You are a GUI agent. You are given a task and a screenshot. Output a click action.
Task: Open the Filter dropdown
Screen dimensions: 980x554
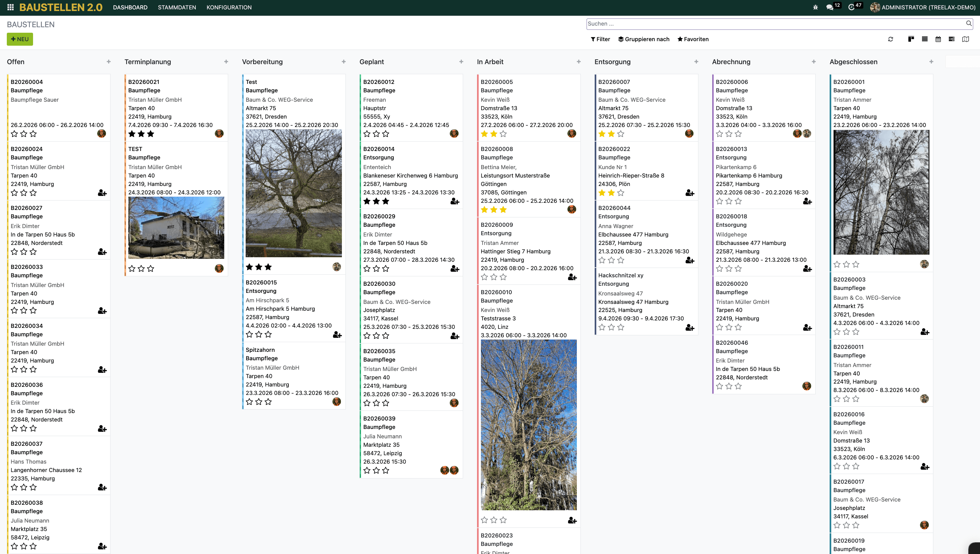point(600,39)
